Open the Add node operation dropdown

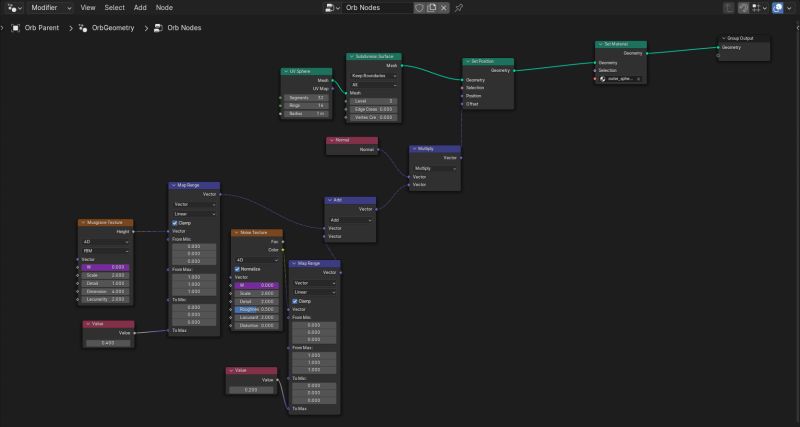[351, 220]
